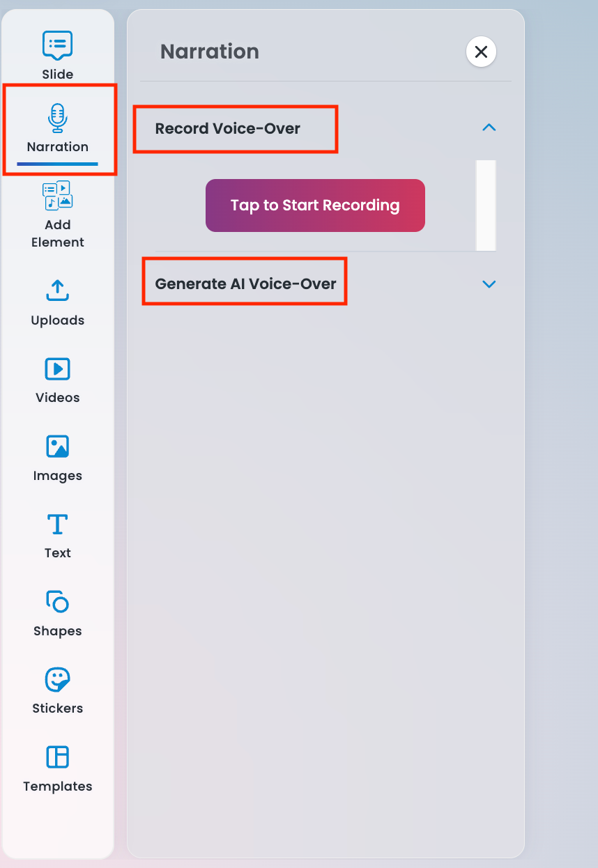
Task: Click the "Templates" text label in sidebar
Action: click(58, 786)
